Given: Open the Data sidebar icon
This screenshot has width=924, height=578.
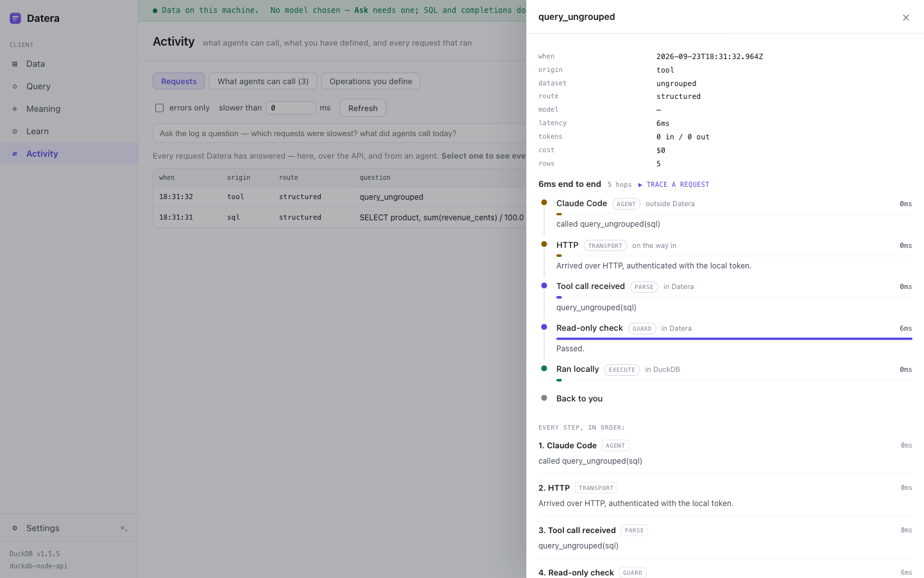Looking at the screenshot, I should [x=15, y=64].
